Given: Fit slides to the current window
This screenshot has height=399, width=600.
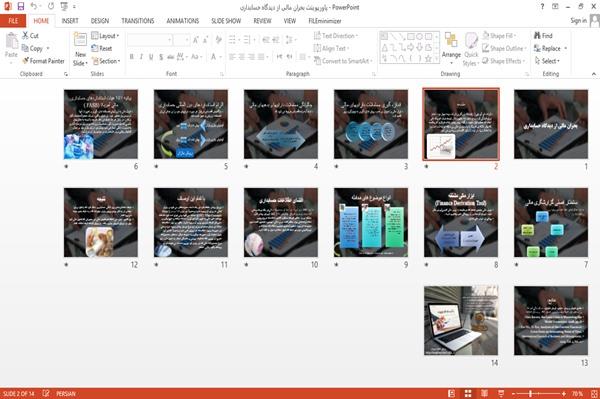Looking at the screenshot, I should click(594, 394).
